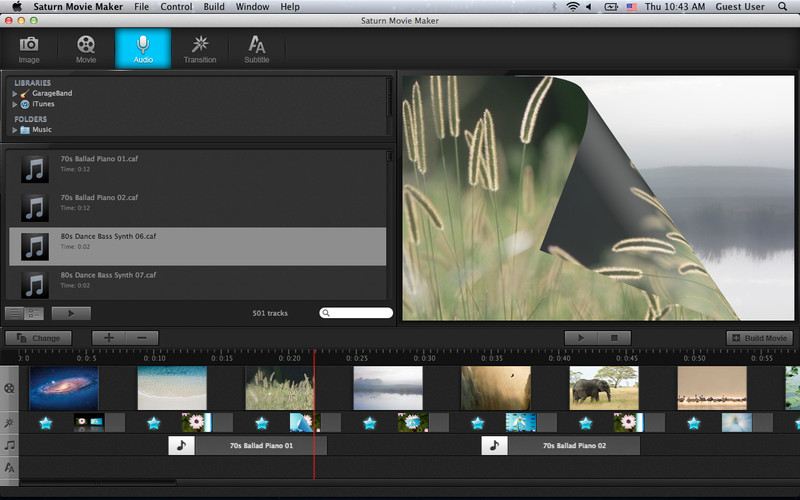800x500 pixels.
Task: Focus the track search field
Action: point(356,313)
